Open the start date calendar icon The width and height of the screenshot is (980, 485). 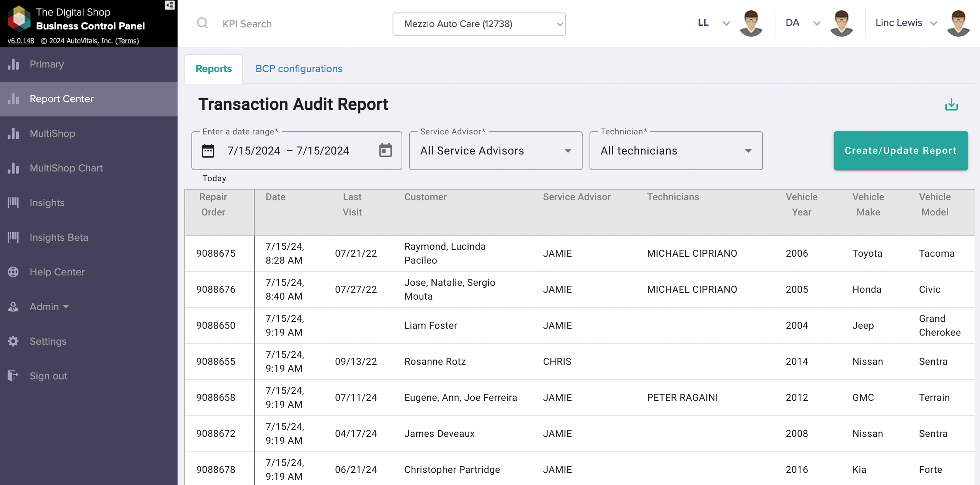[208, 151]
